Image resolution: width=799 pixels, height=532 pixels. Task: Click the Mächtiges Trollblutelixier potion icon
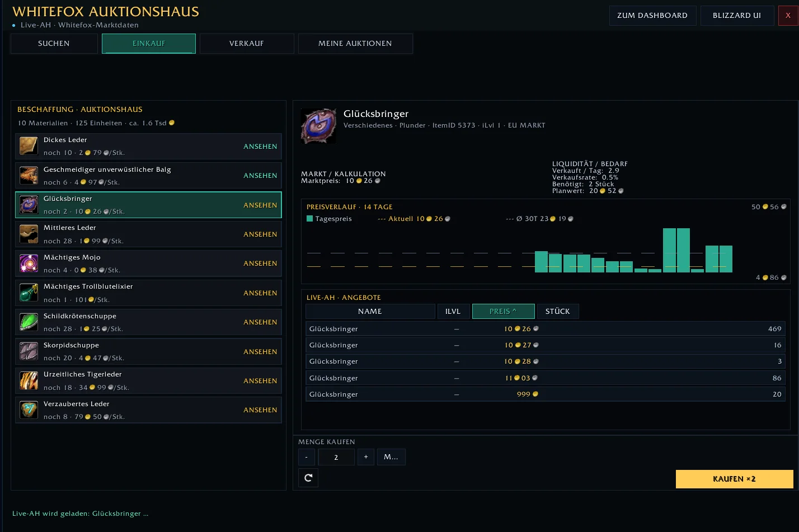pos(29,293)
